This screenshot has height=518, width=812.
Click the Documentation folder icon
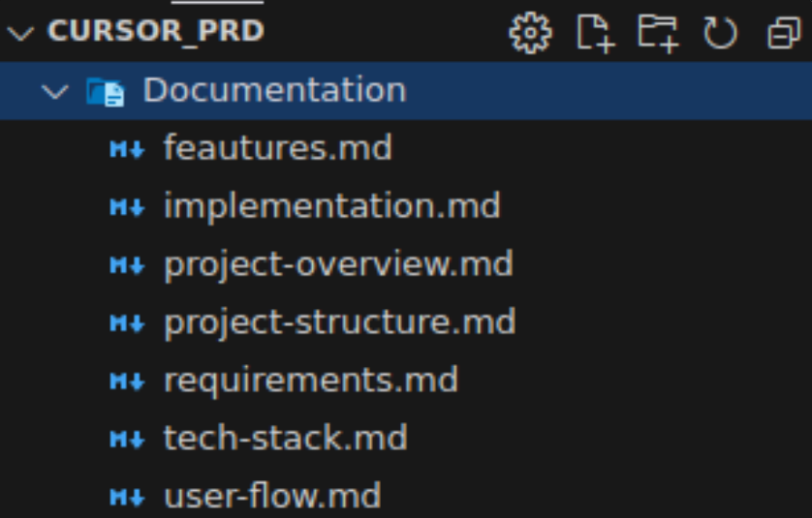click(x=105, y=91)
